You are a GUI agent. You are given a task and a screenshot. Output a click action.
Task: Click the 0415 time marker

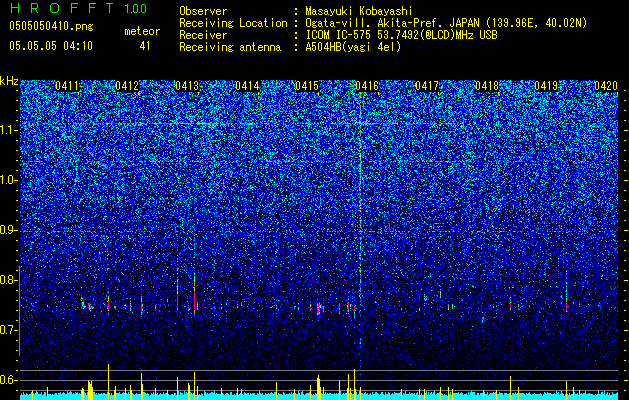point(307,86)
